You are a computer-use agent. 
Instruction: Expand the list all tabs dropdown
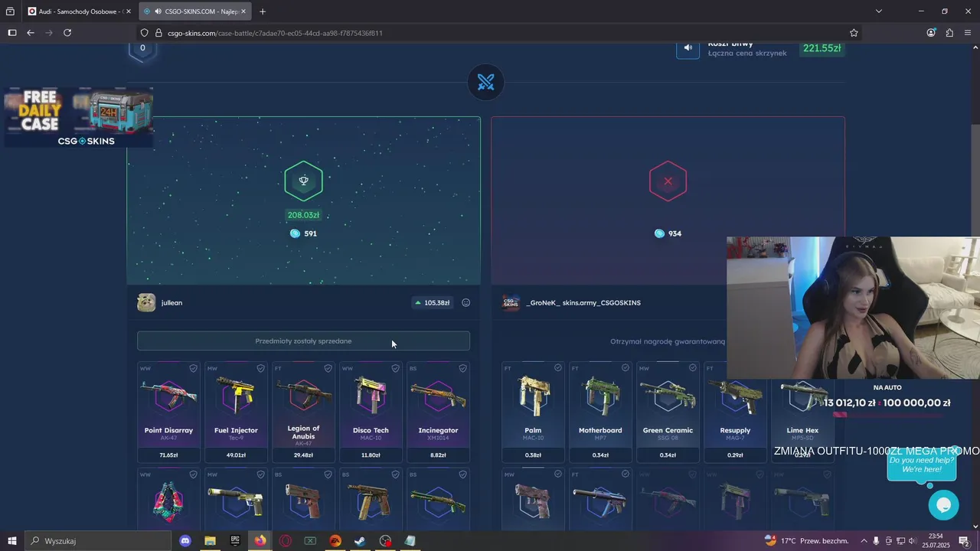[879, 11]
